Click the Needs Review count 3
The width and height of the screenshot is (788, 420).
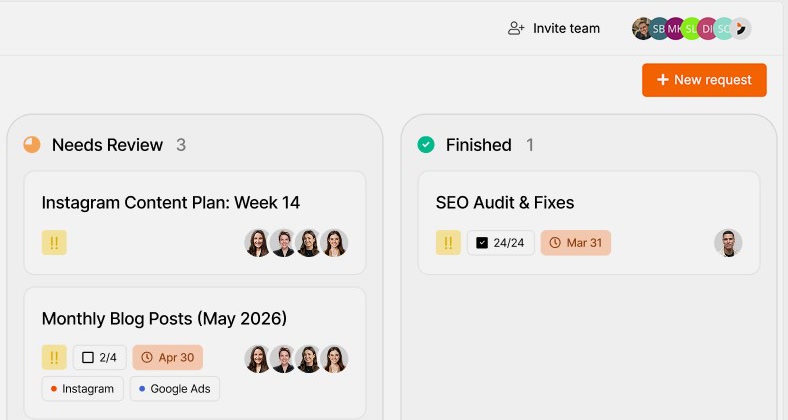tap(181, 145)
